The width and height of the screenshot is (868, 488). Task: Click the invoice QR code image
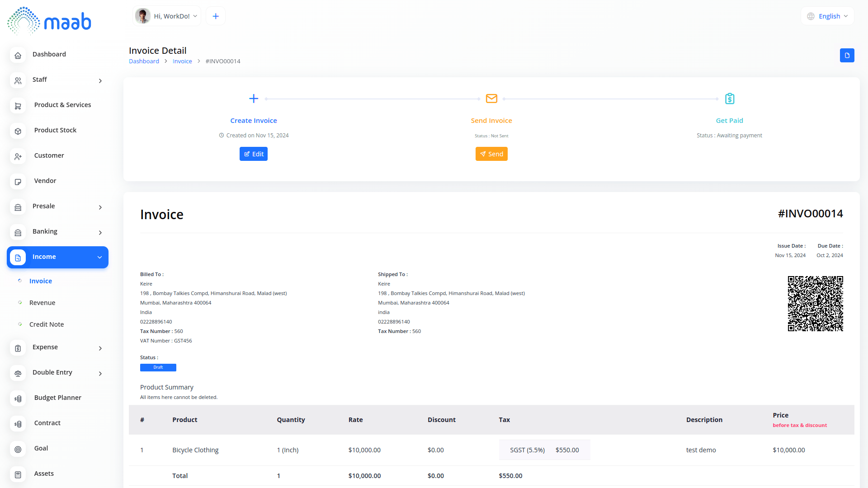tap(815, 304)
